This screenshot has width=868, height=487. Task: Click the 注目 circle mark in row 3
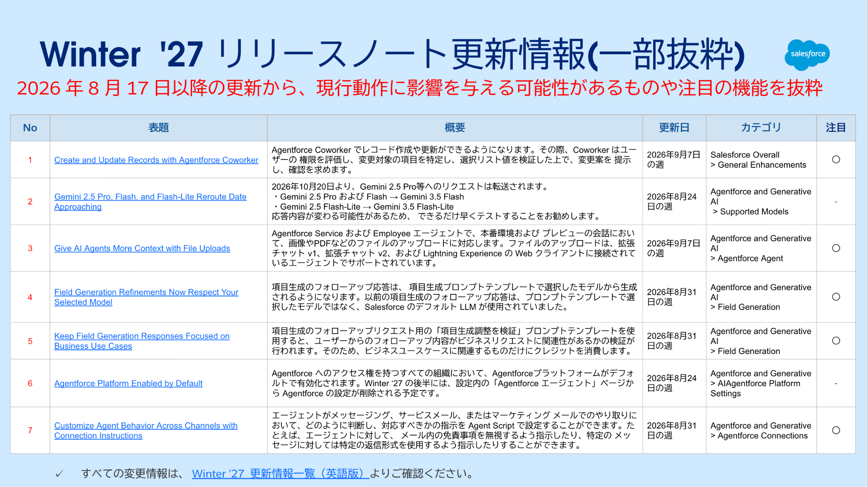coord(836,248)
